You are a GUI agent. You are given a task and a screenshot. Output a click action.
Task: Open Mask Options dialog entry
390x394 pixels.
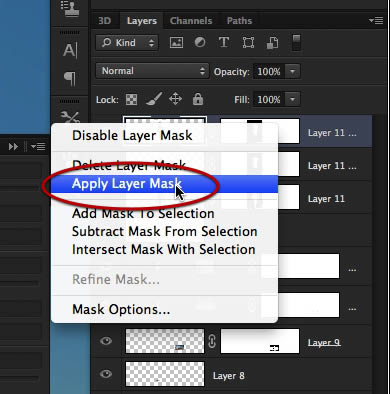point(164,309)
